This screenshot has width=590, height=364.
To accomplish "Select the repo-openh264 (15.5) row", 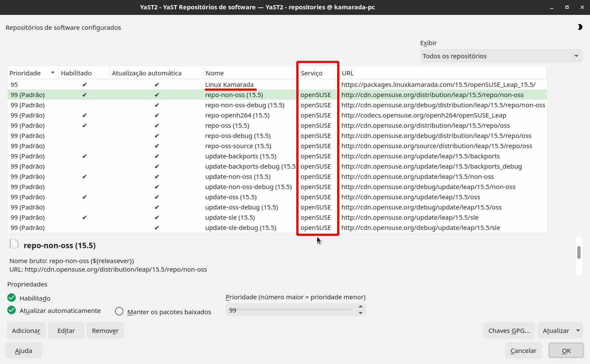I will pos(277,115).
